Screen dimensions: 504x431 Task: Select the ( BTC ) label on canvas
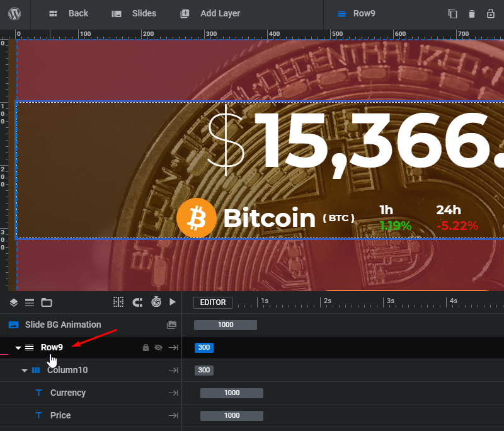point(338,218)
